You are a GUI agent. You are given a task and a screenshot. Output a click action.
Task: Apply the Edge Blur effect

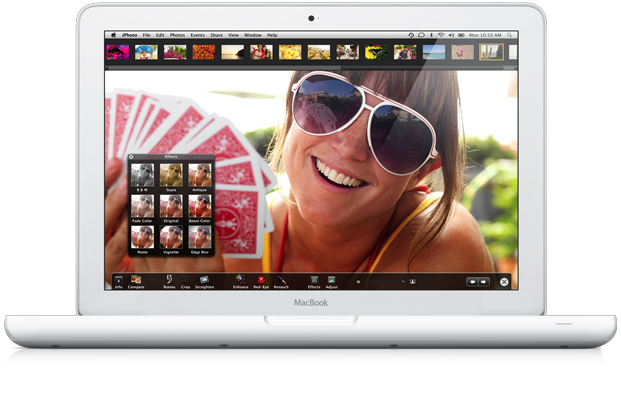tap(200, 240)
